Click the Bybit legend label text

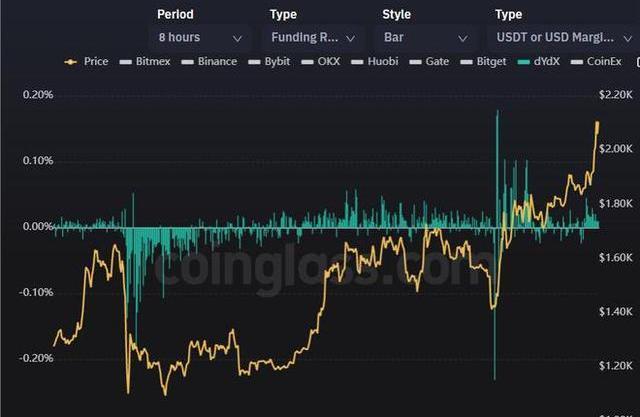coord(279,62)
